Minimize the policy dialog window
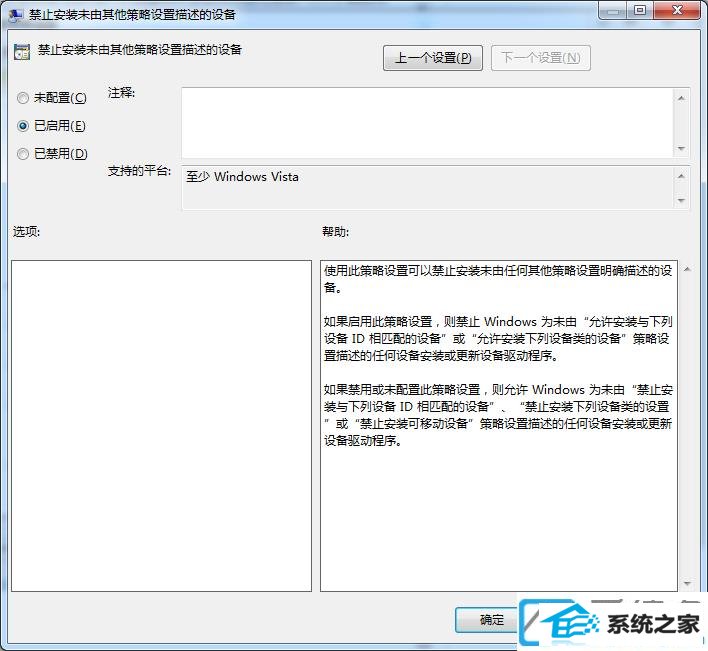This screenshot has height=651, width=708. coord(613,10)
